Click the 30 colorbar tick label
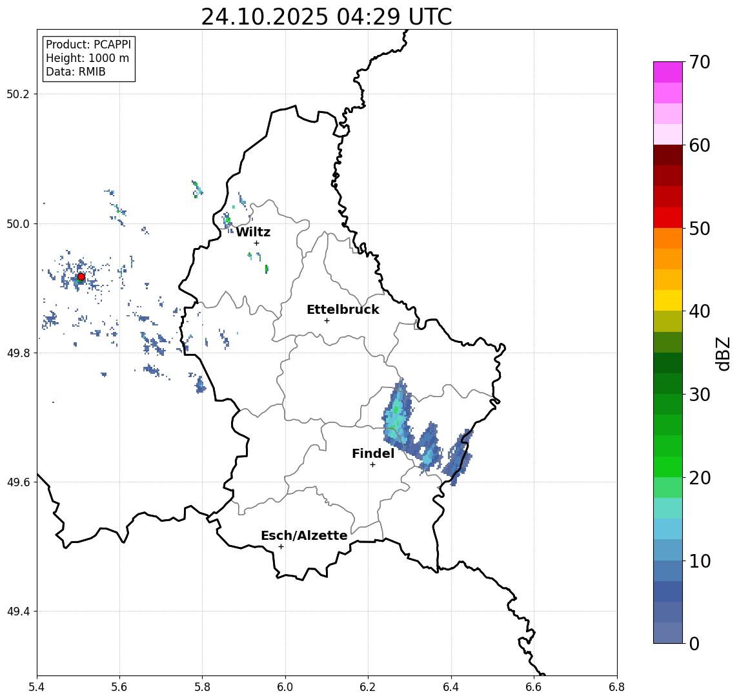 coord(700,395)
